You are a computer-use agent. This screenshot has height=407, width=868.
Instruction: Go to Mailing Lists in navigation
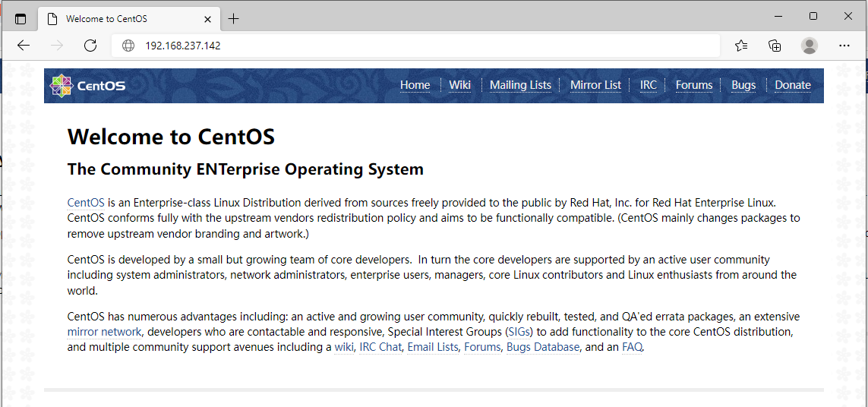click(520, 85)
